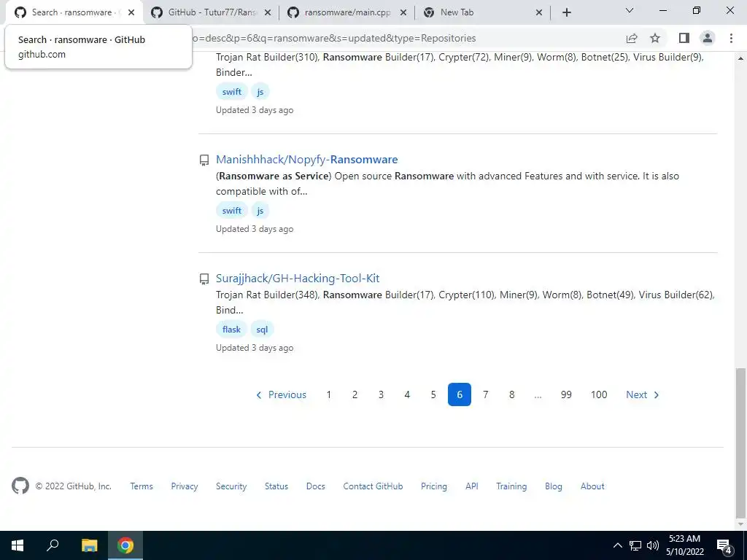Select swift topic tag under Trojan Rat Builder(310)

tap(231, 91)
